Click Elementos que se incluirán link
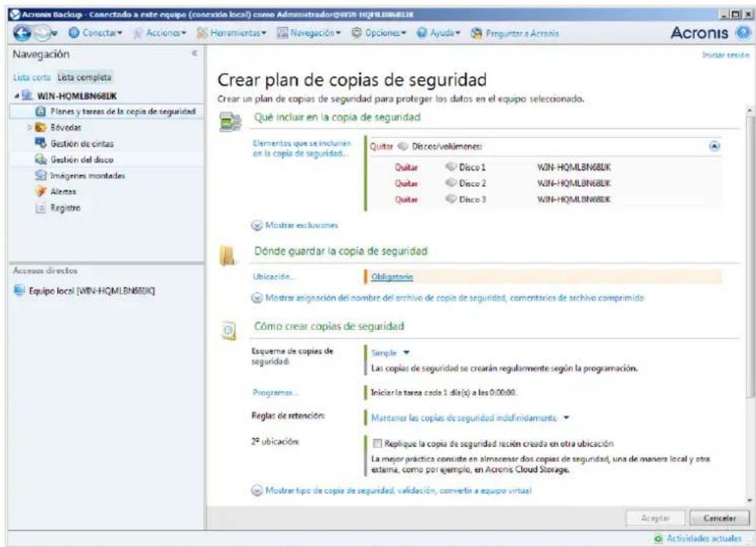Viewport: 756px width, 547px height. [302, 148]
